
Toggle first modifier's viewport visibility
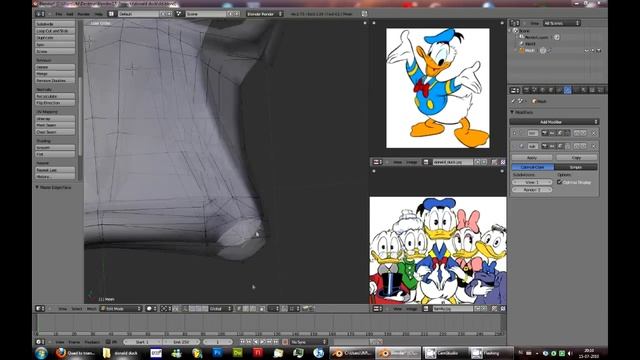(x=552, y=133)
